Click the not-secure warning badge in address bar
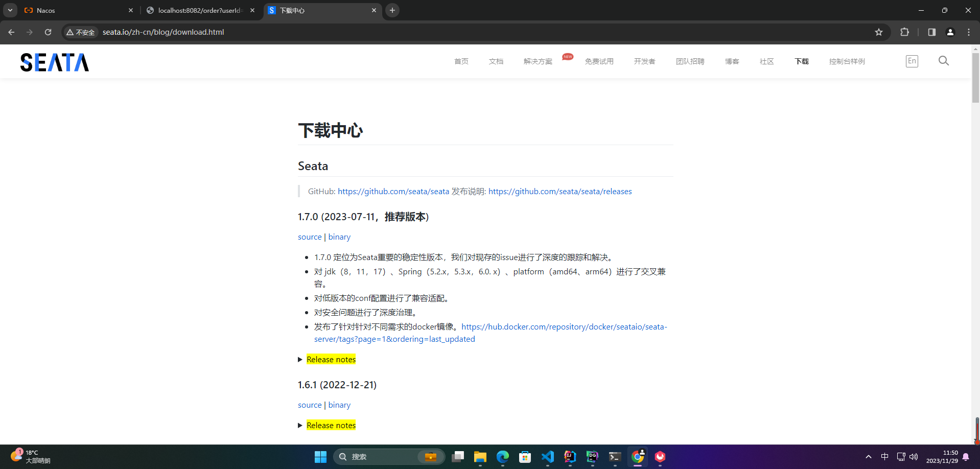This screenshot has height=469, width=980. tap(81, 32)
